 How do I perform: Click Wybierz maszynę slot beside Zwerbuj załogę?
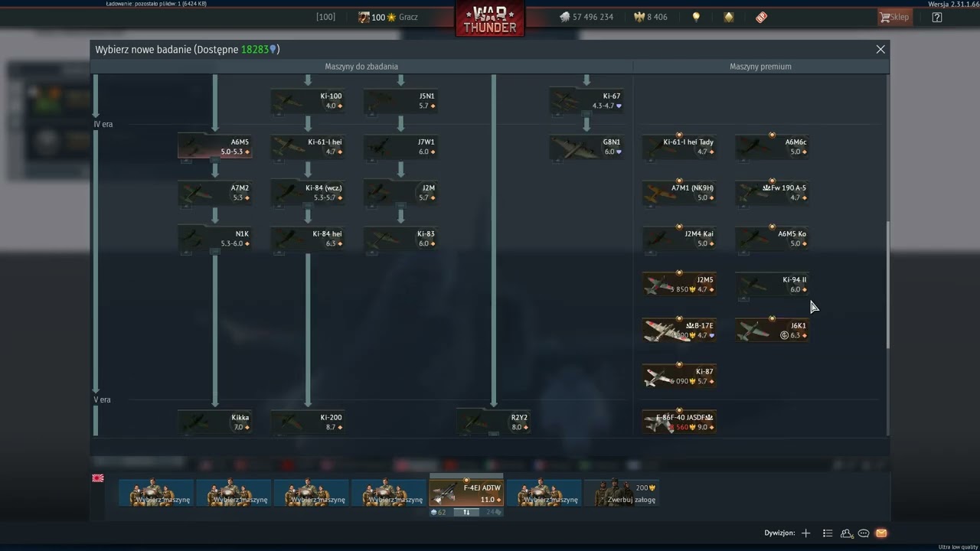pyautogui.click(x=544, y=493)
